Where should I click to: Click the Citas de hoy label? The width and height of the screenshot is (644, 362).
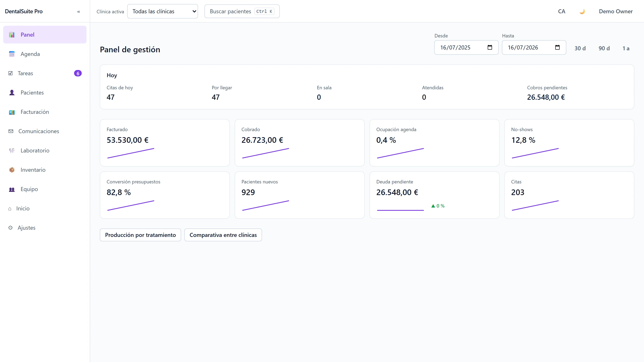120,88
